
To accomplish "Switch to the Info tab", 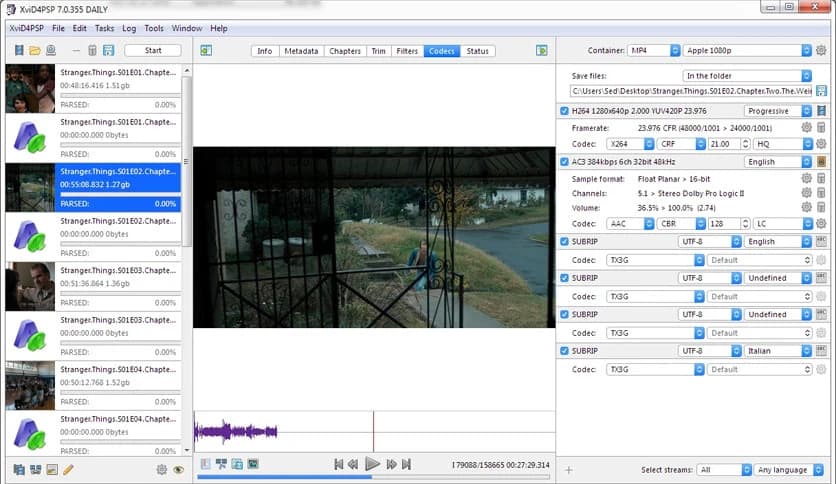I will (x=264, y=51).
